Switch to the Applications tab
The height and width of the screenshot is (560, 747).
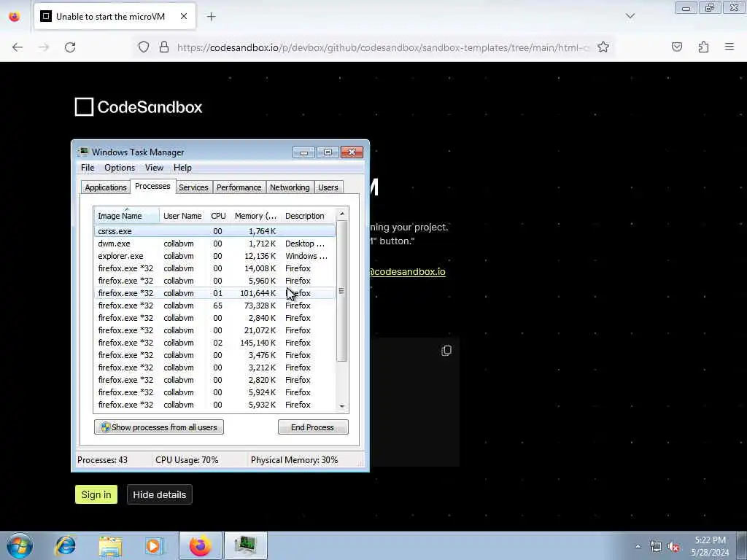click(105, 187)
